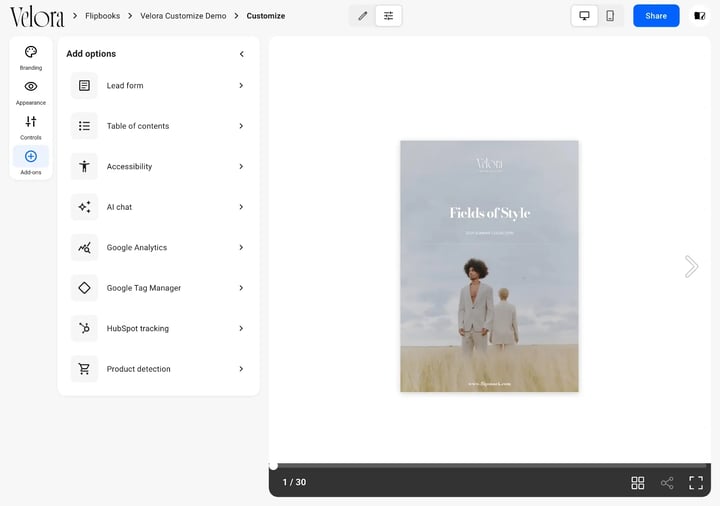The image size is (720, 506).
Task: Open the AI chat add-on
Action: [x=158, y=207]
